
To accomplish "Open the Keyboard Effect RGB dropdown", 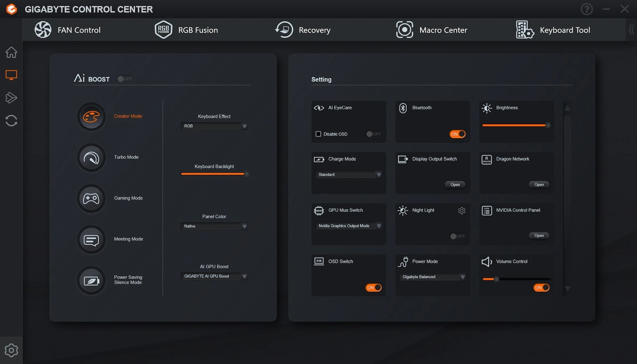I will pos(214,126).
